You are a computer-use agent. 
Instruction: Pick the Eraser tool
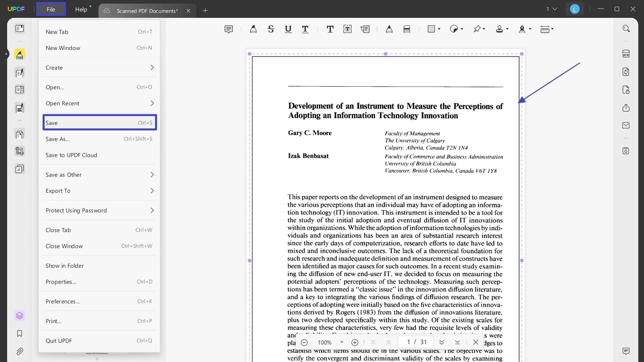(x=407, y=29)
